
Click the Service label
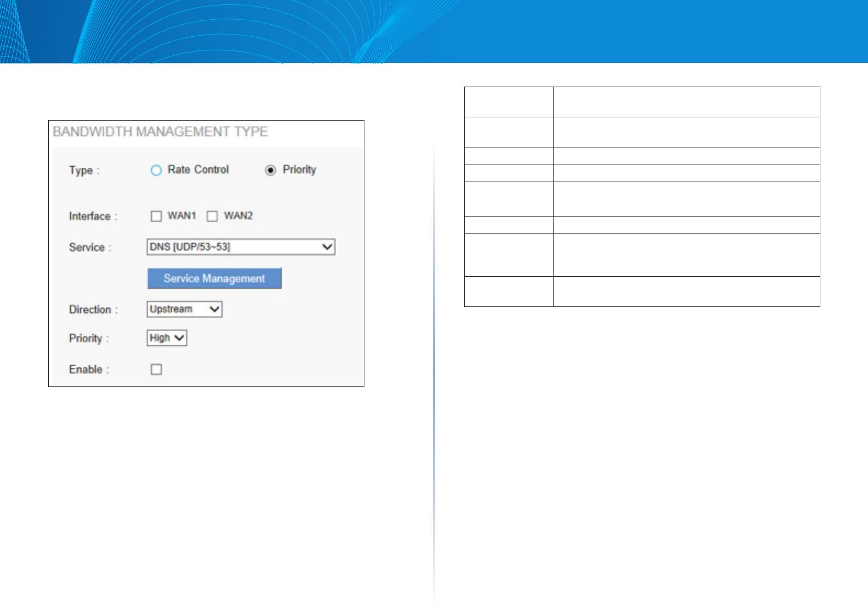[90, 248]
